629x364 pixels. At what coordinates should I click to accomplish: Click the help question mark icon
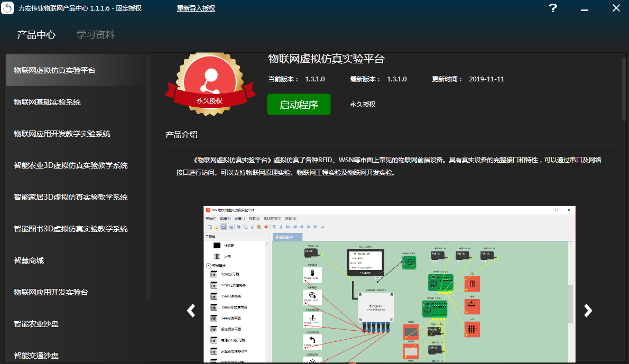pos(553,8)
